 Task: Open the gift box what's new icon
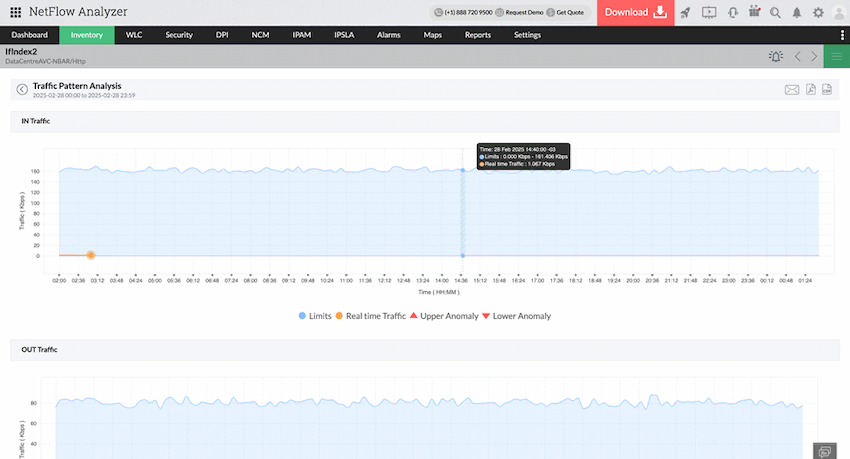754,12
